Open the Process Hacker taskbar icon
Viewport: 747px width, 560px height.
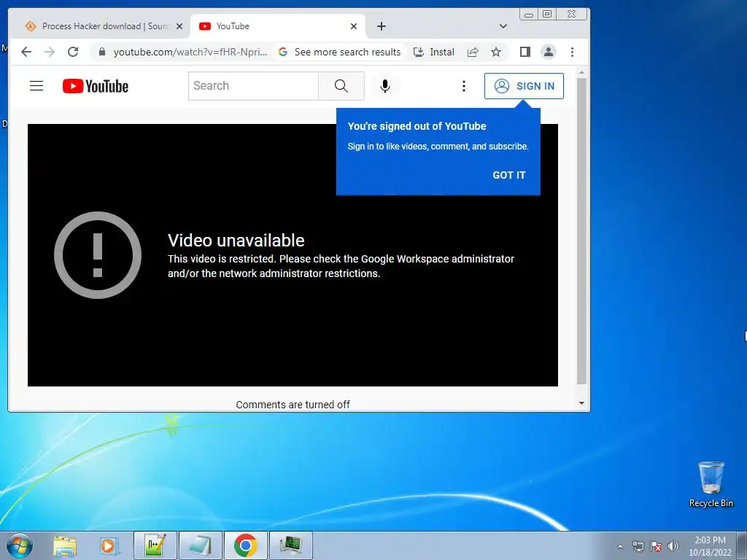tap(290, 545)
